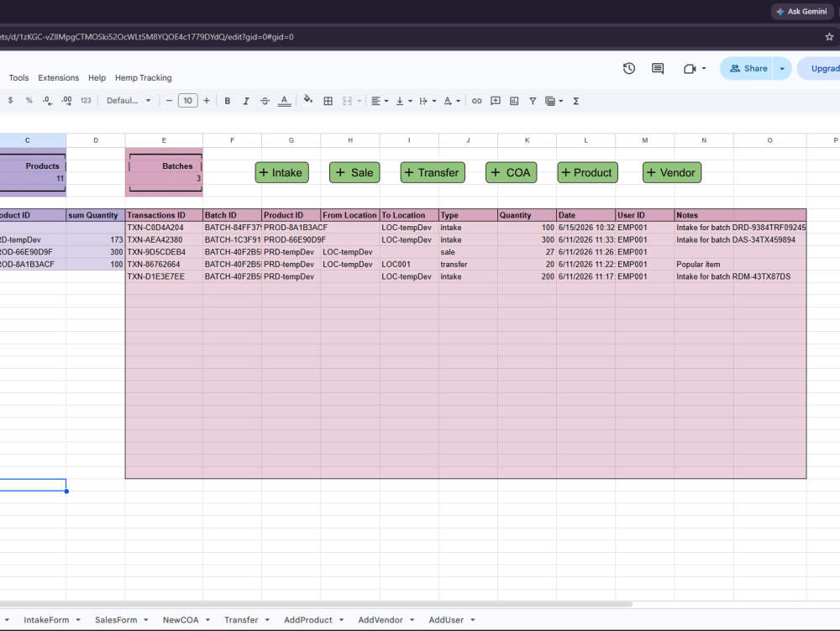Image resolution: width=840 pixels, height=631 pixels.
Task: Switch to the AddVendor sheet tab
Action: (381, 620)
